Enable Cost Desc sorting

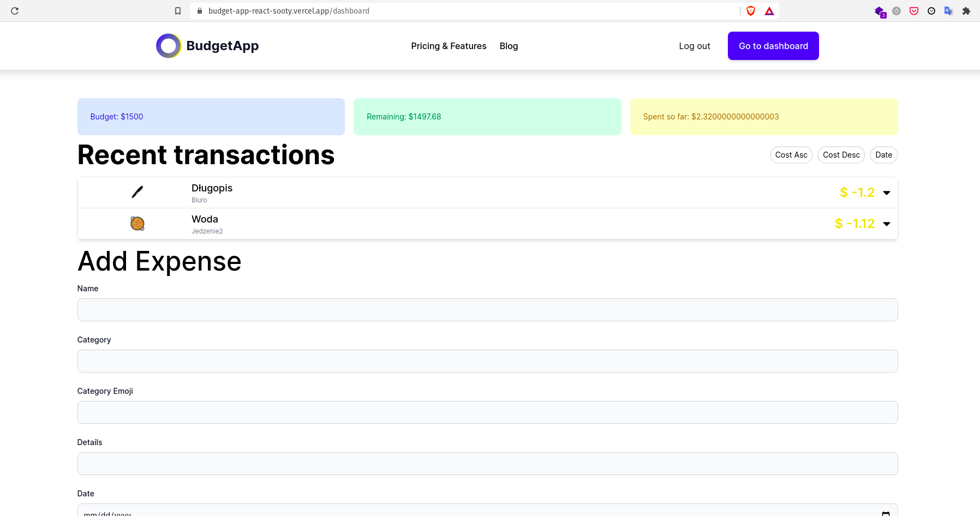(x=841, y=155)
